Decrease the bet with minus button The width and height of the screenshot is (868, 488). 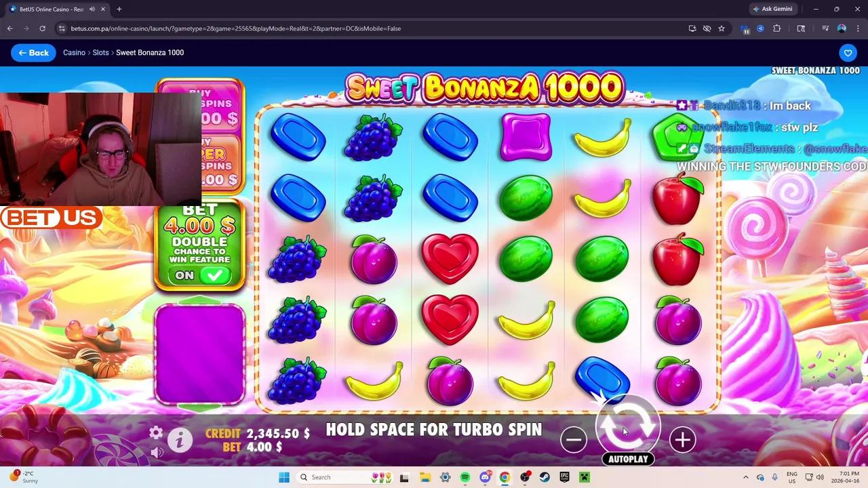tap(574, 440)
